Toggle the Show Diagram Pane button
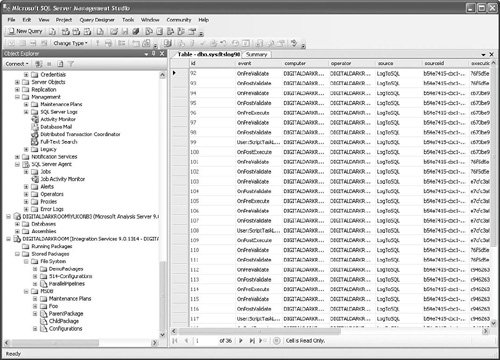 pyautogui.click(x=11, y=43)
